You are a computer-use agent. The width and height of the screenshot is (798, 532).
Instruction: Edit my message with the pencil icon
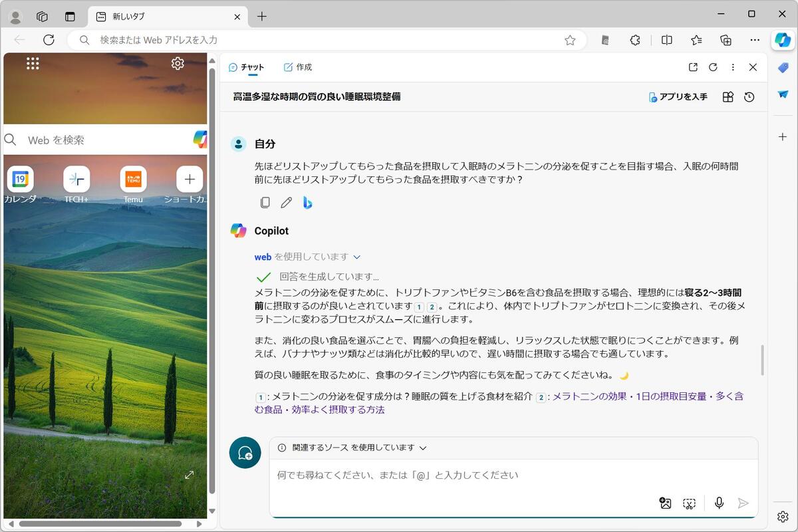pyautogui.click(x=286, y=202)
